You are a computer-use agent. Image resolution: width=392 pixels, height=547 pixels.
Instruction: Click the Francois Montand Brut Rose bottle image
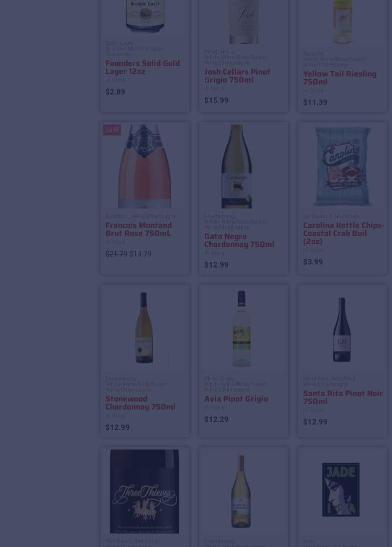point(145,166)
